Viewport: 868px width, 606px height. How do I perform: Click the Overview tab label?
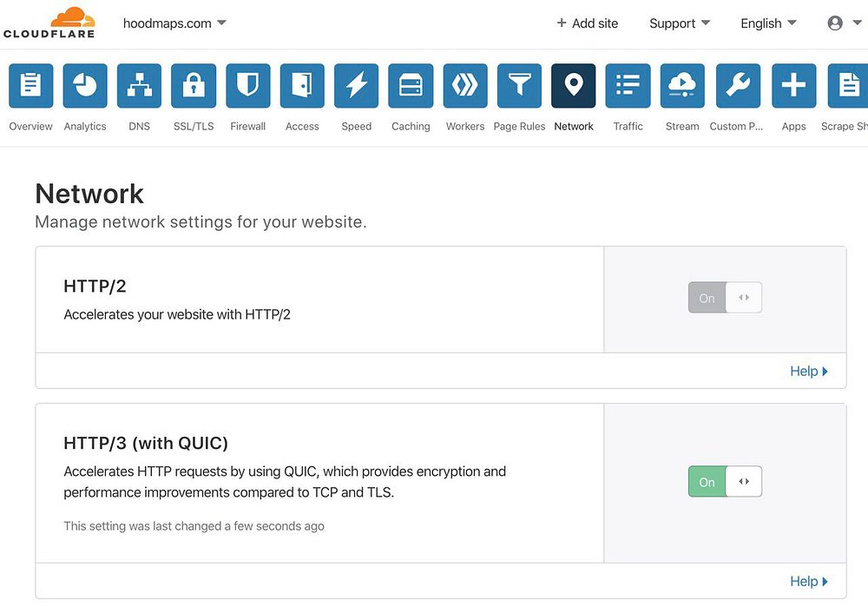tap(31, 126)
